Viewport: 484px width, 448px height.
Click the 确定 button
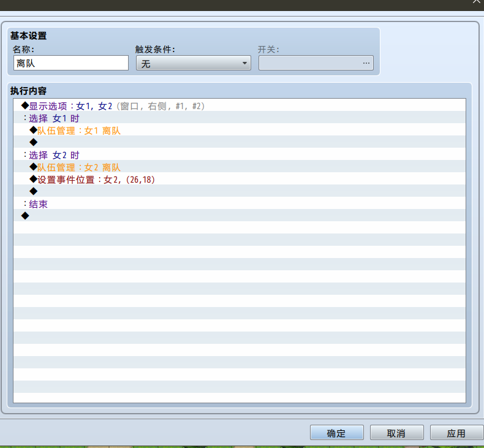tap(337, 433)
